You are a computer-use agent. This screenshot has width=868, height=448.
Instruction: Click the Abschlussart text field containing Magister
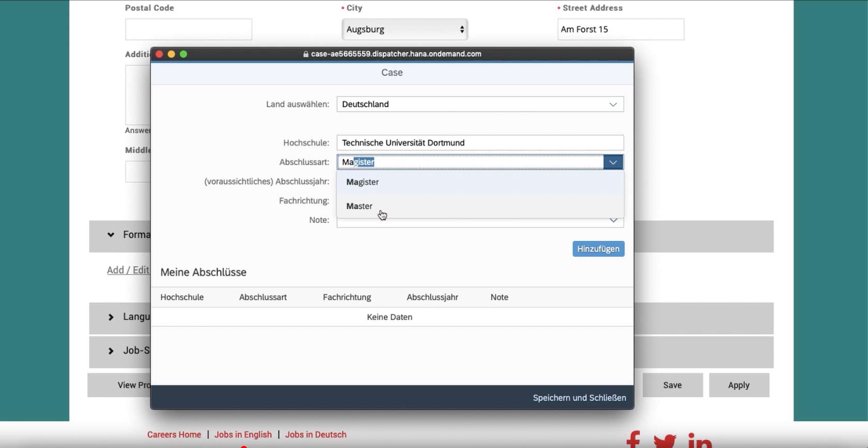tap(470, 162)
